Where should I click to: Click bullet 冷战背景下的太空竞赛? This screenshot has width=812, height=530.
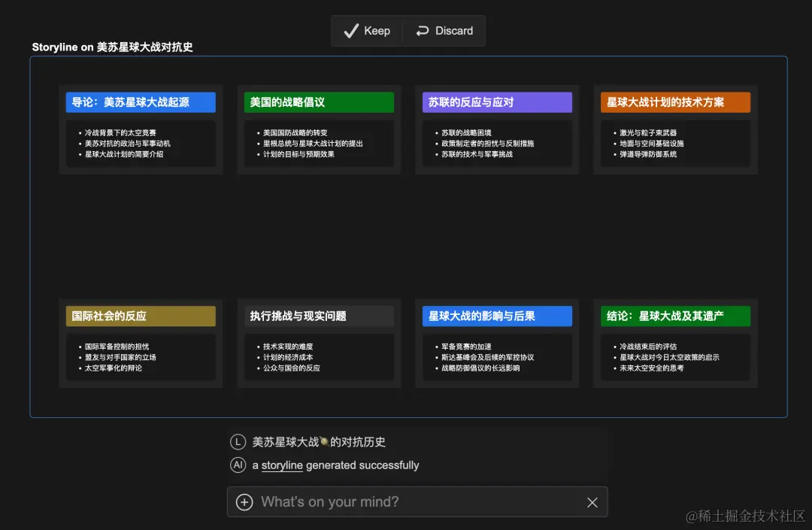pyautogui.click(x=120, y=133)
